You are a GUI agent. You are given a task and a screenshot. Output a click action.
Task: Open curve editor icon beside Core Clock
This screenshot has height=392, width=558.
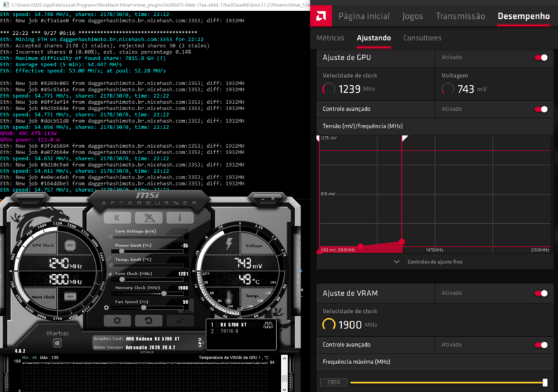point(110,274)
